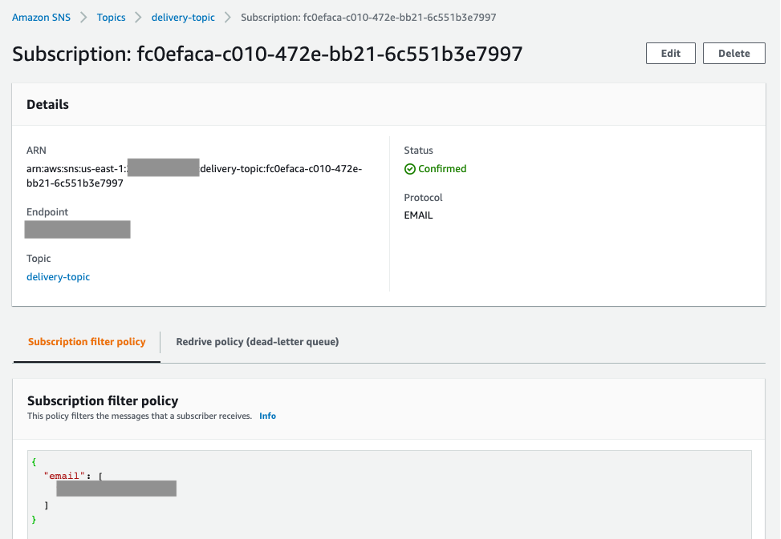Click the ARN field label
Image resolution: width=781 pixels, height=539 pixels.
[36, 150]
